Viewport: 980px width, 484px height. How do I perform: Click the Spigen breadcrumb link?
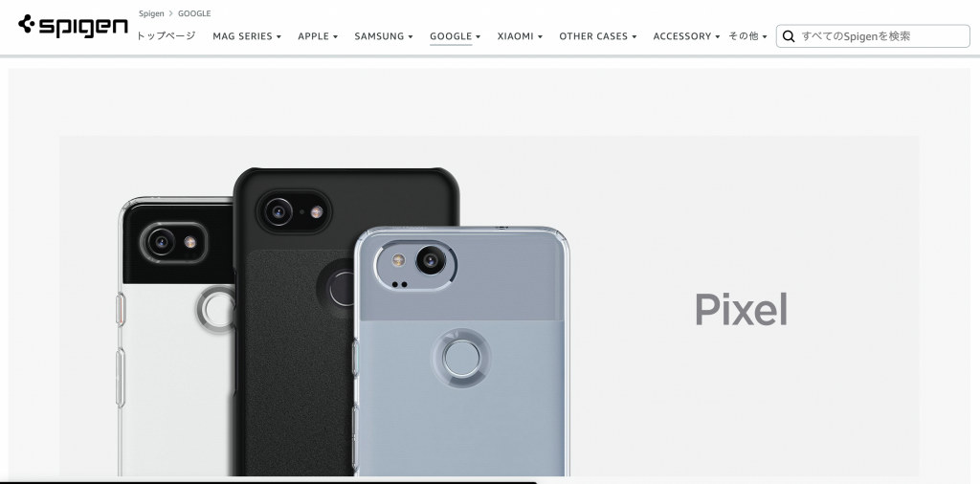[x=151, y=13]
